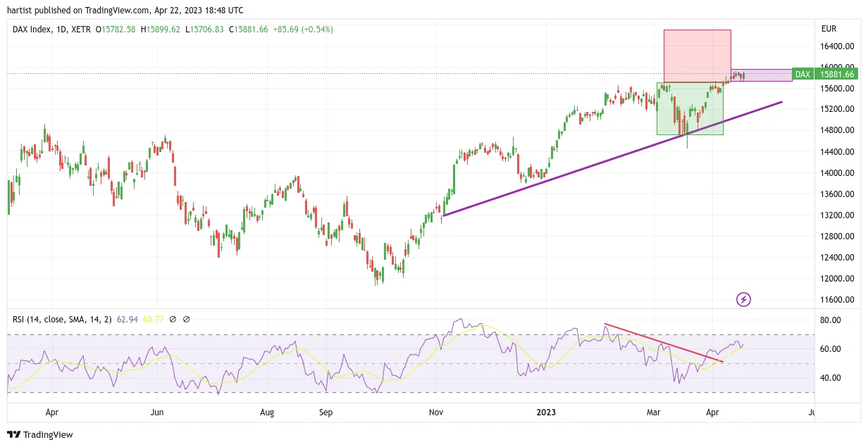Select the red rectangle drawing on chart
Viewport: 868px width, 447px height.
click(697, 56)
